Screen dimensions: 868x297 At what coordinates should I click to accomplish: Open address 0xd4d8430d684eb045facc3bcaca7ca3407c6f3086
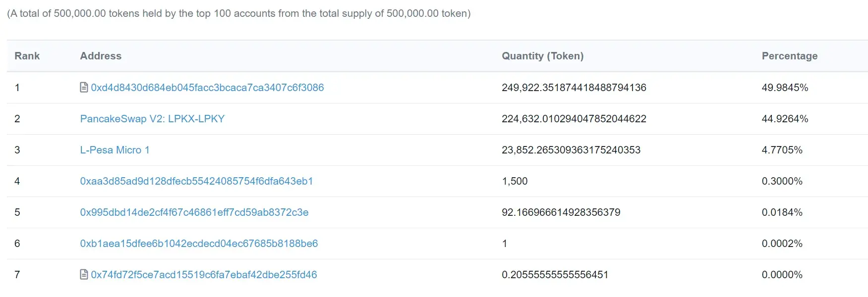click(207, 88)
